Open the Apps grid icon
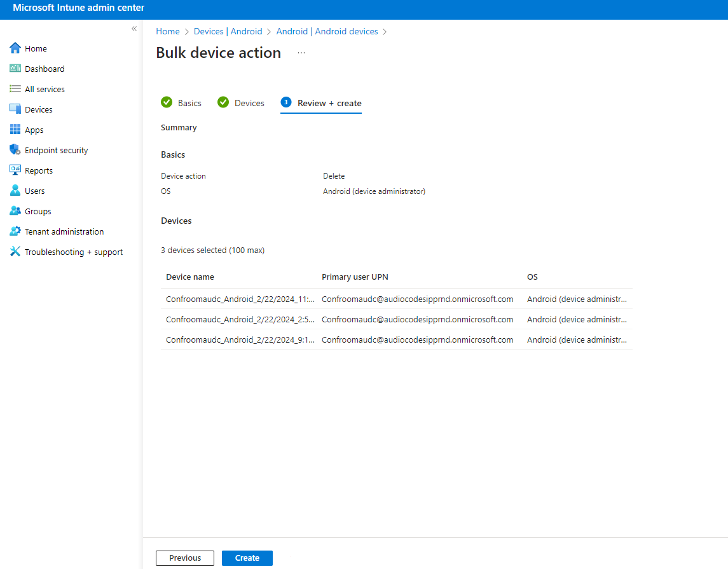Screen dimensions: 728x569 tap(15, 130)
